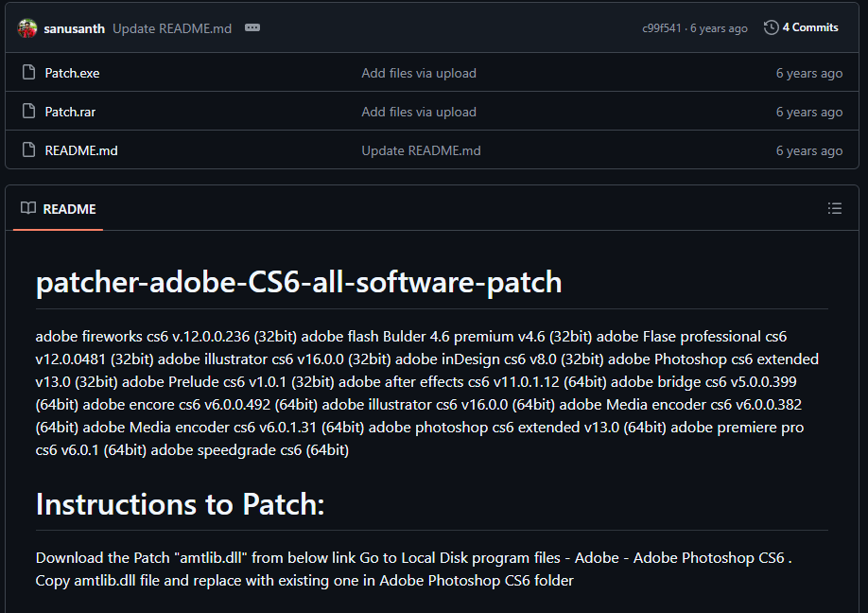Click heading patcher-adobe-CS6-all-software-patch
Screen dimensions: 868x613
coord(299,283)
